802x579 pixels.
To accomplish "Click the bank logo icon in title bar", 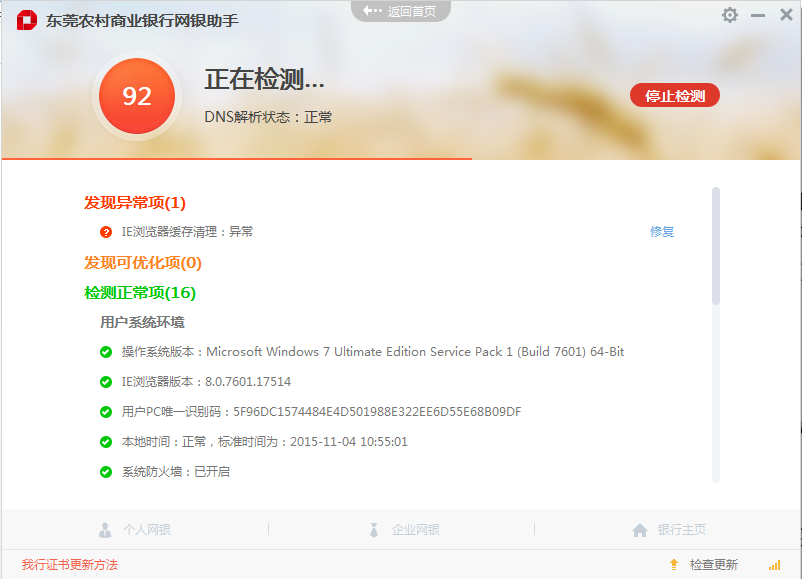I will (26, 20).
